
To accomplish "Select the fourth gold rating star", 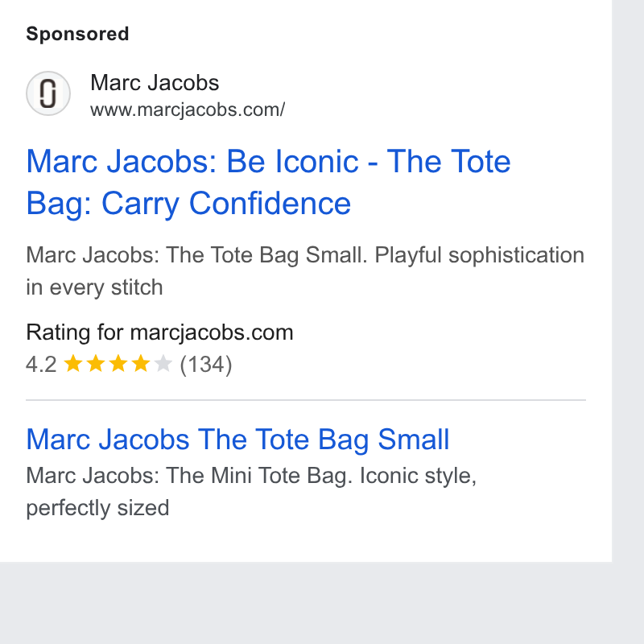I will [x=141, y=364].
